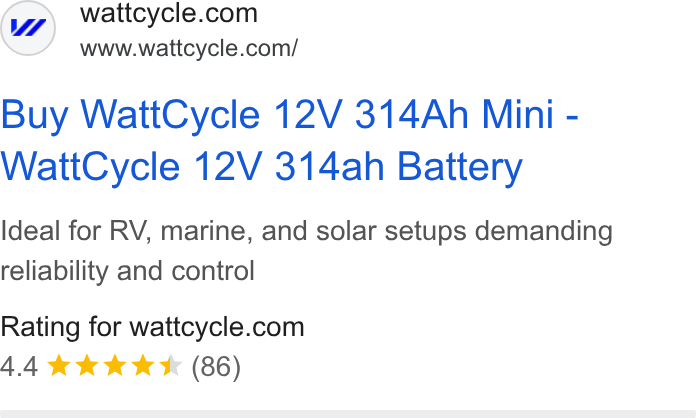Click the second gold rating star
The image size is (696, 418).
87,366
